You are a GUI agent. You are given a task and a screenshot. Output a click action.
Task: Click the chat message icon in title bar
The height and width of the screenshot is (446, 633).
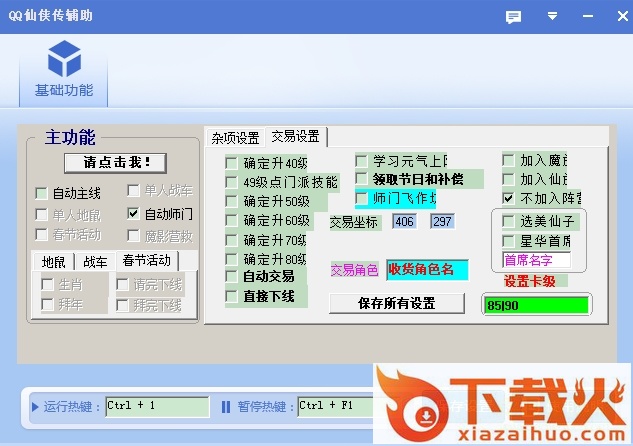pos(513,17)
